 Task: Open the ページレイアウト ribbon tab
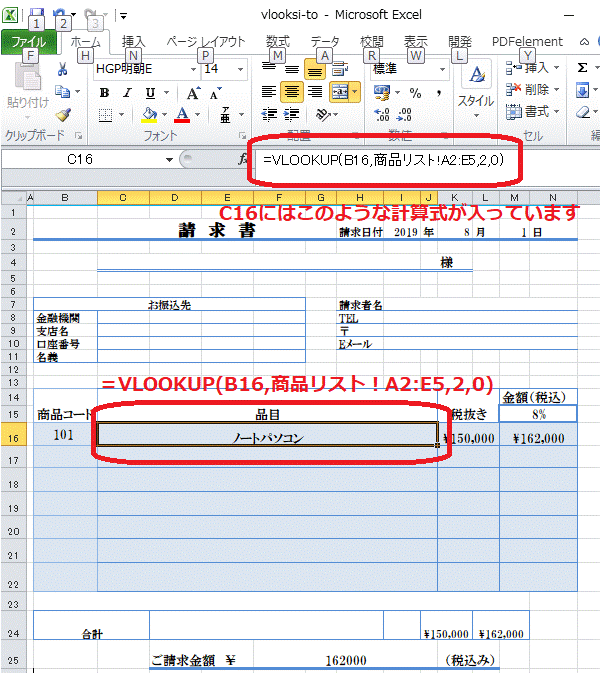[x=204, y=42]
